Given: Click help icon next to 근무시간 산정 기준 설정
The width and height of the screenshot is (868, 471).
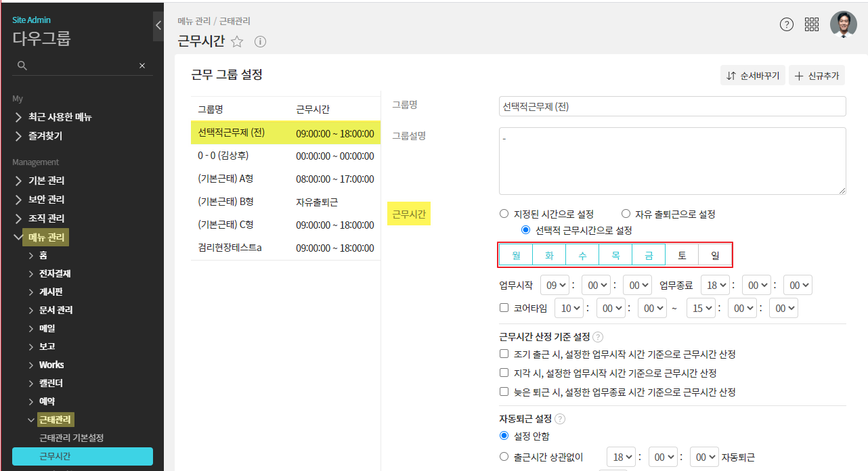Looking at the screenshot, I should 598,337.
